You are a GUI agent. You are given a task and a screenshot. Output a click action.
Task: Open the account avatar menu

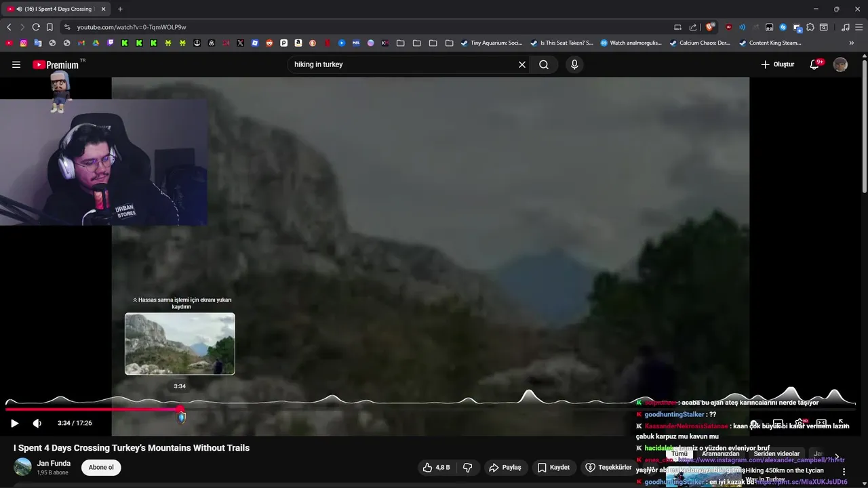click(x=840, y=64)
